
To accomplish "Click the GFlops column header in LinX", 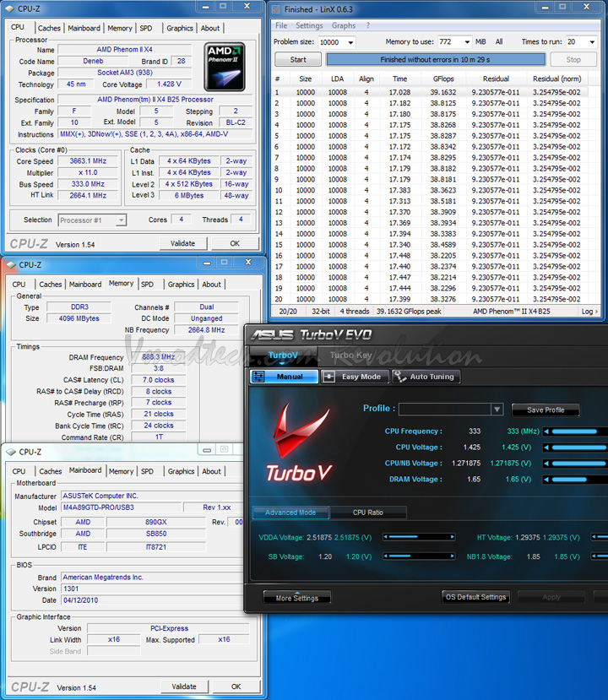I will 443,79.
